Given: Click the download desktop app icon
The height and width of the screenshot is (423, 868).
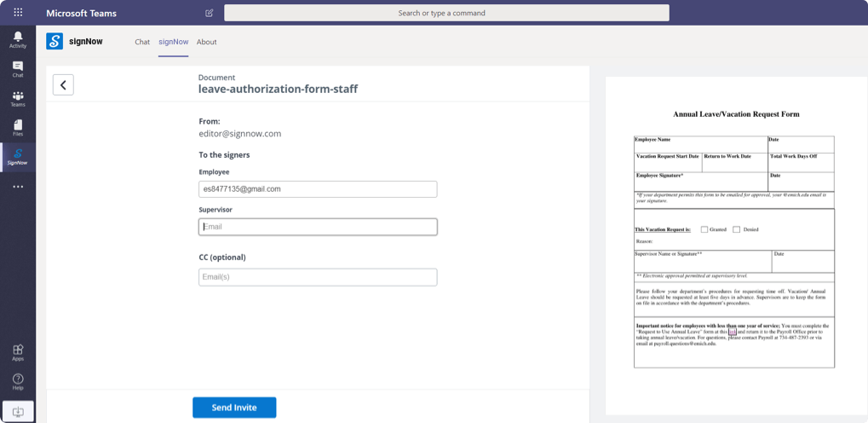Looking at the screenshot, I should tap(18, 411).
